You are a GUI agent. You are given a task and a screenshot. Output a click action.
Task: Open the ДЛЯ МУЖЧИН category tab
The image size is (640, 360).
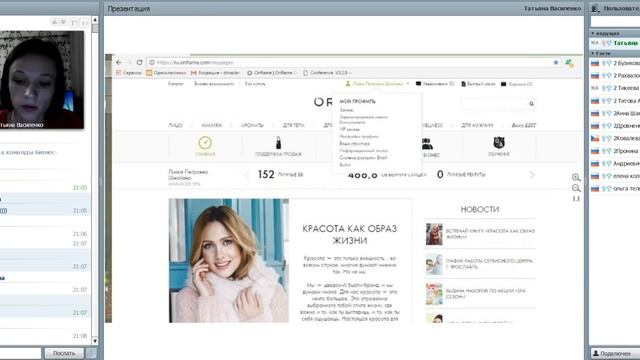(477, 125)
